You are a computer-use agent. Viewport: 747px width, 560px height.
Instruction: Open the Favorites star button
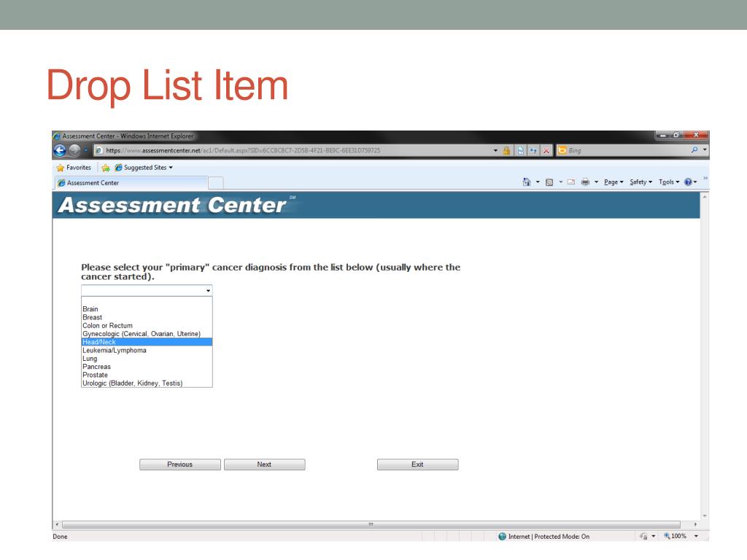pyautogui.click(x=74, y=168)
